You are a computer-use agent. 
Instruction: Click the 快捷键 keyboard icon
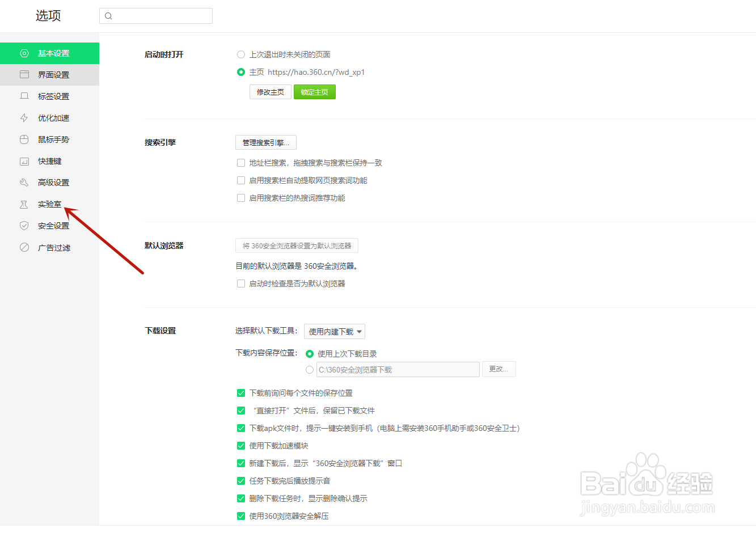click(24, 161)
